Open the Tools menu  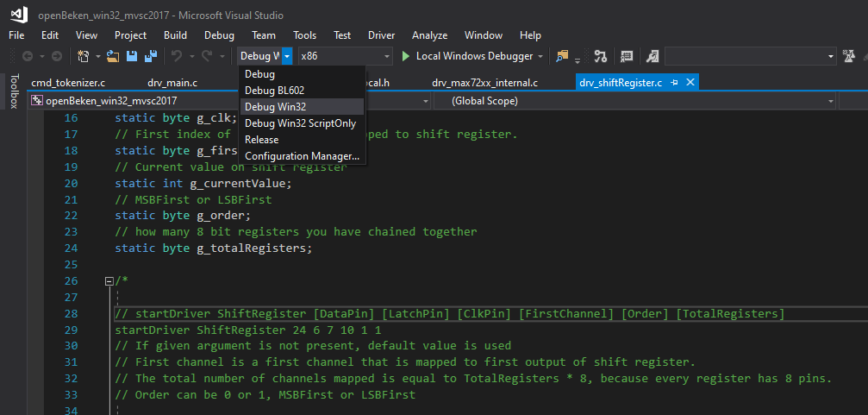304,35
